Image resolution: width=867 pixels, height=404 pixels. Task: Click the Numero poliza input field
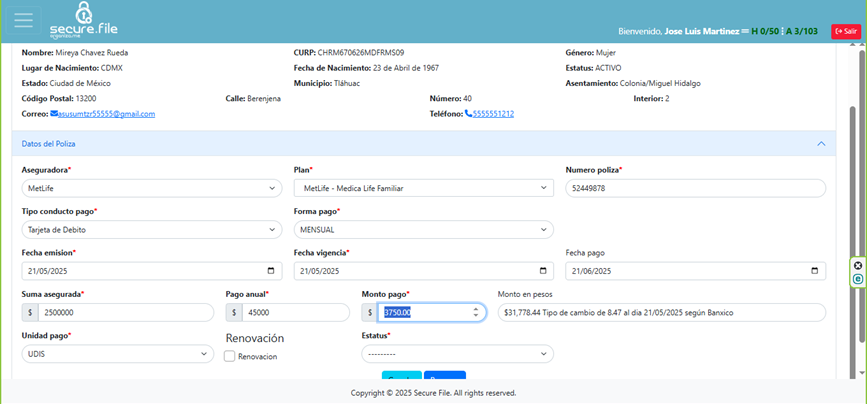click(x=695, y=188)
